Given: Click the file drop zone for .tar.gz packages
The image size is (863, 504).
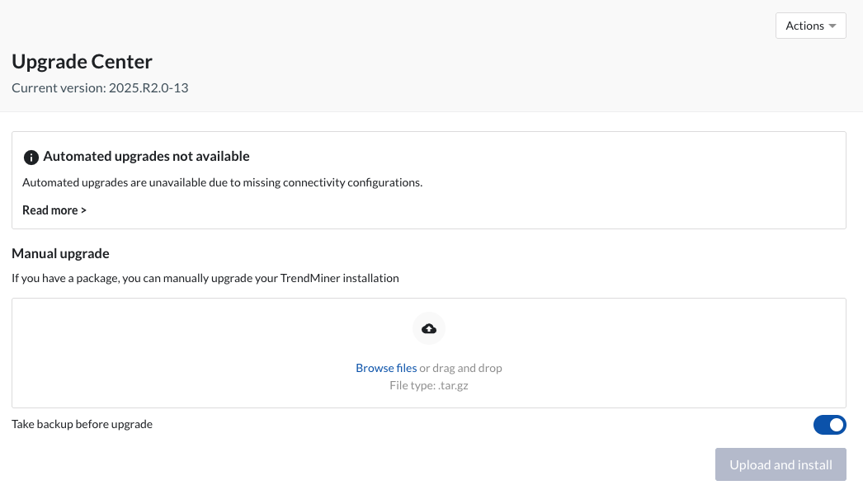Looking at the screenshot, I should [x=428, y=353].
